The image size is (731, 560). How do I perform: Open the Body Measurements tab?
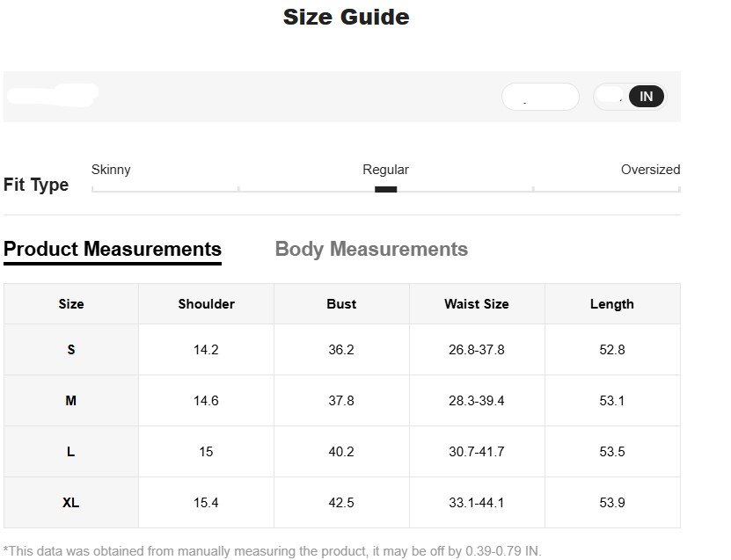[x=371, y=250]
